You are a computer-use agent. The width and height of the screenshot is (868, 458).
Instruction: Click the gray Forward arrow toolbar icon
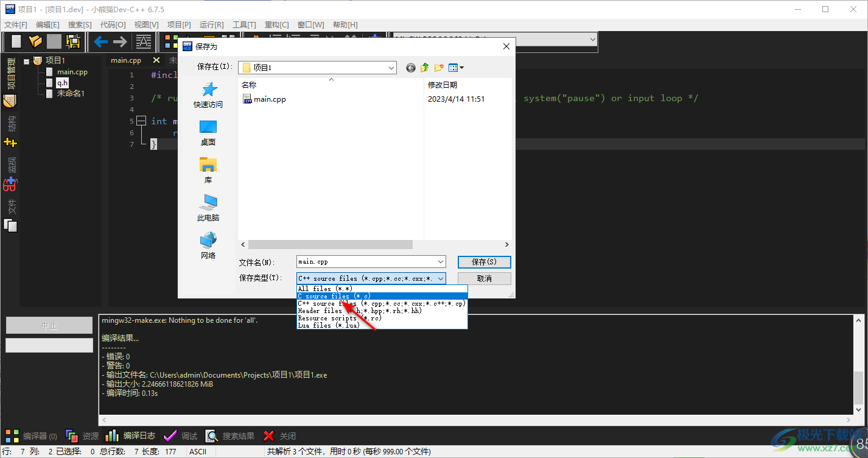tap(120, 41)
